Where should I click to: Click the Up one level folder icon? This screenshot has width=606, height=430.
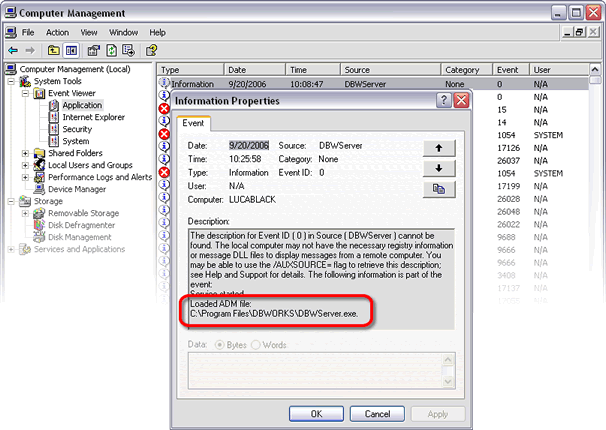[53, 50]
